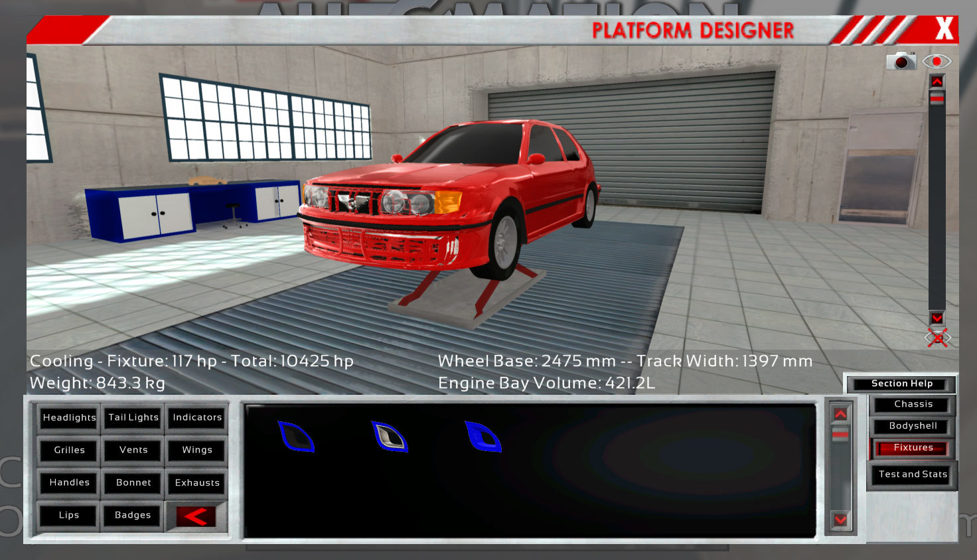
Task: Click the Section Help button
Action: 901,384
